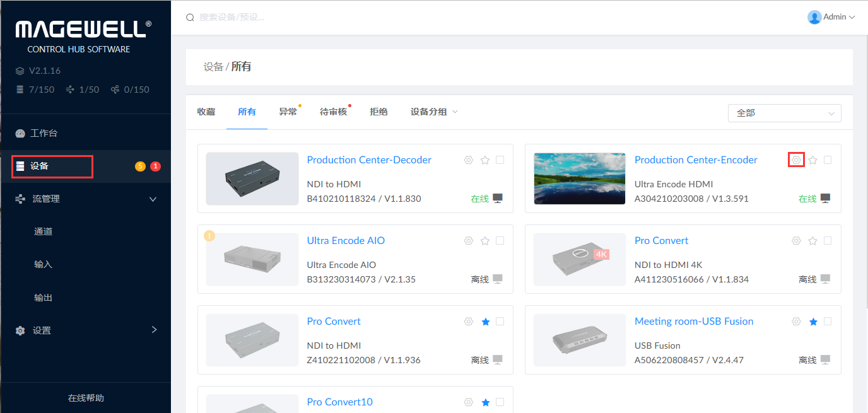This screenshot has height=413, width=868.
Task: Click the search magnifier icon
Action: point(190,18)
